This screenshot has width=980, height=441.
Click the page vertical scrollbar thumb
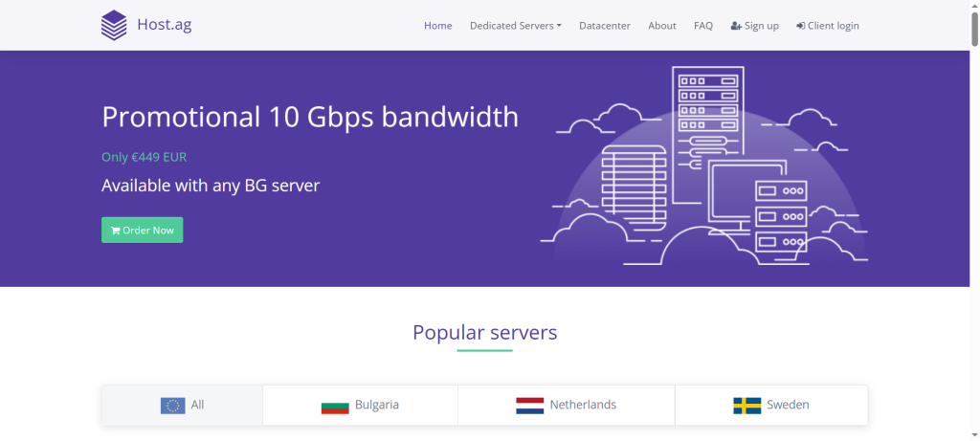coord(974,29)
